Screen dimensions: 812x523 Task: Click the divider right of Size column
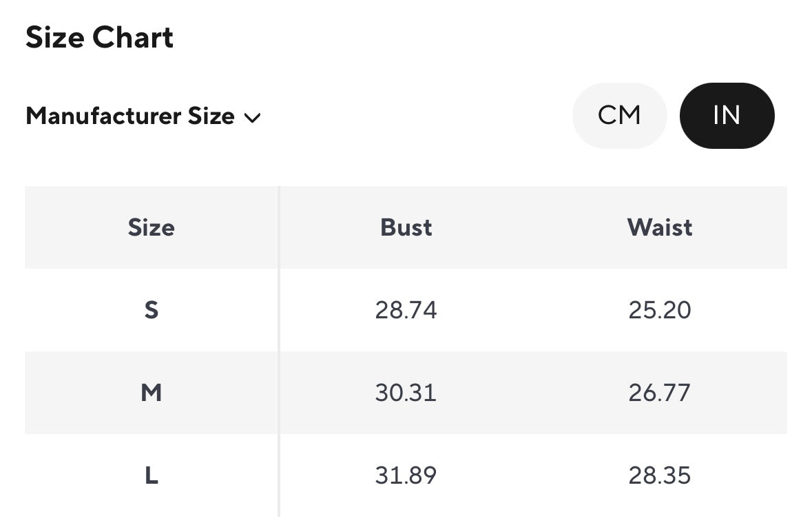279,351
